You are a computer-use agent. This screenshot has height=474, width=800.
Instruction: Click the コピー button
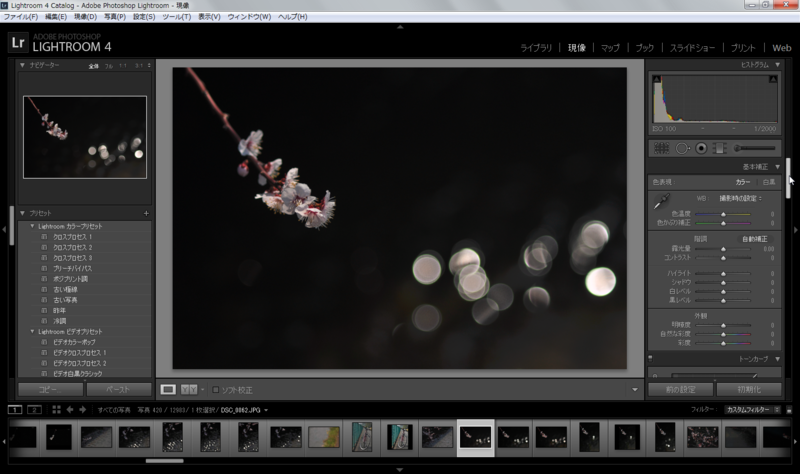coord(51,389)
